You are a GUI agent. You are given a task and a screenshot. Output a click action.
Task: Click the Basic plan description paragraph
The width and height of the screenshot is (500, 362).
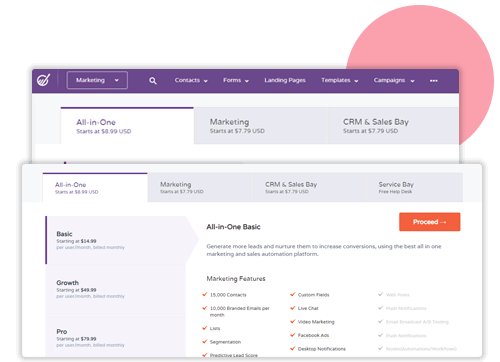click(x=324, y=250)
